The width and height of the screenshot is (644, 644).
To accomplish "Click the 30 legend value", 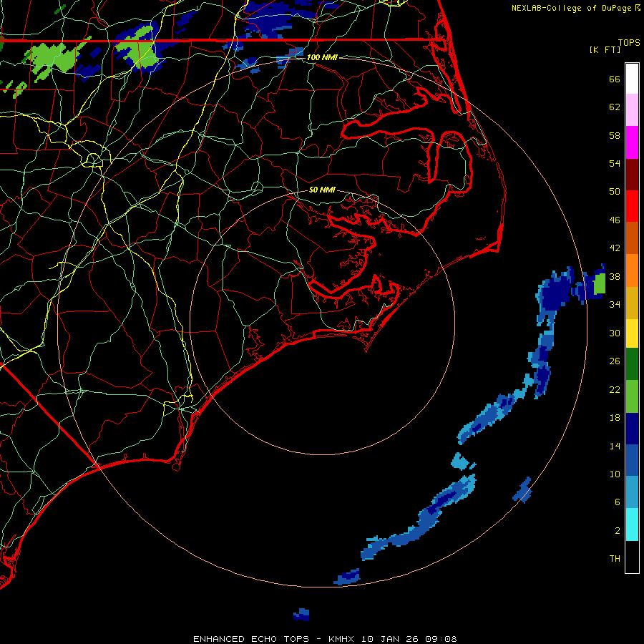I will (615, 333).
